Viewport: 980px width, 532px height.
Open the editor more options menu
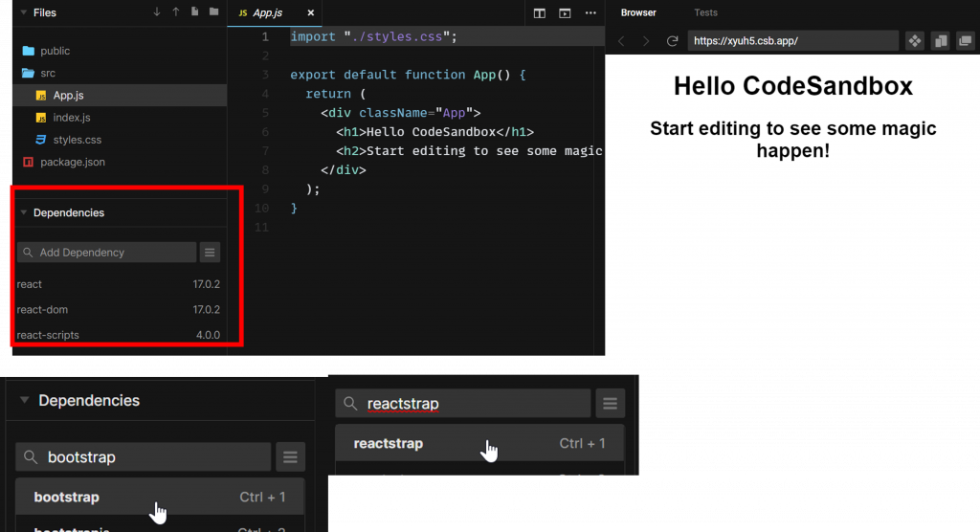[590, 12]
